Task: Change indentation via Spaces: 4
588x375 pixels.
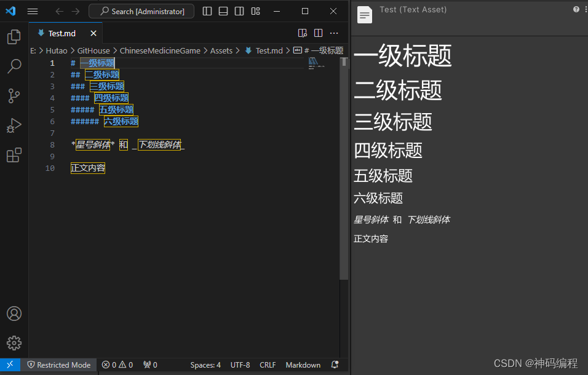Action: (205, 365)
